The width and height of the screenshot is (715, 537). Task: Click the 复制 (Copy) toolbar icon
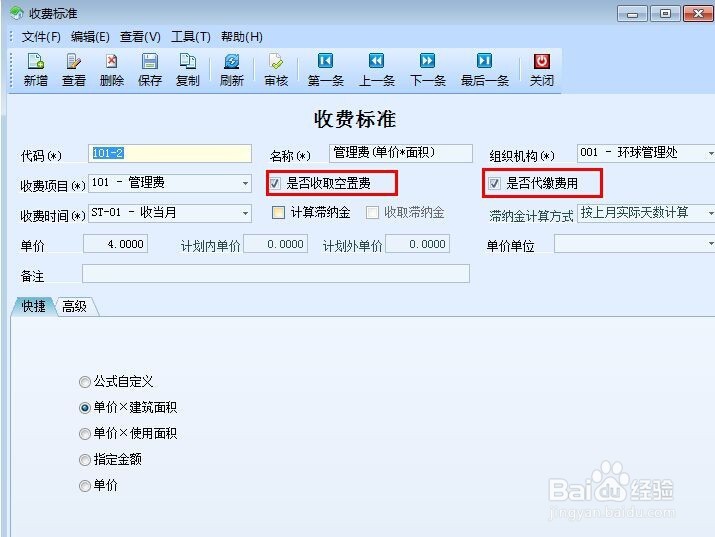(x=188, y=70)
